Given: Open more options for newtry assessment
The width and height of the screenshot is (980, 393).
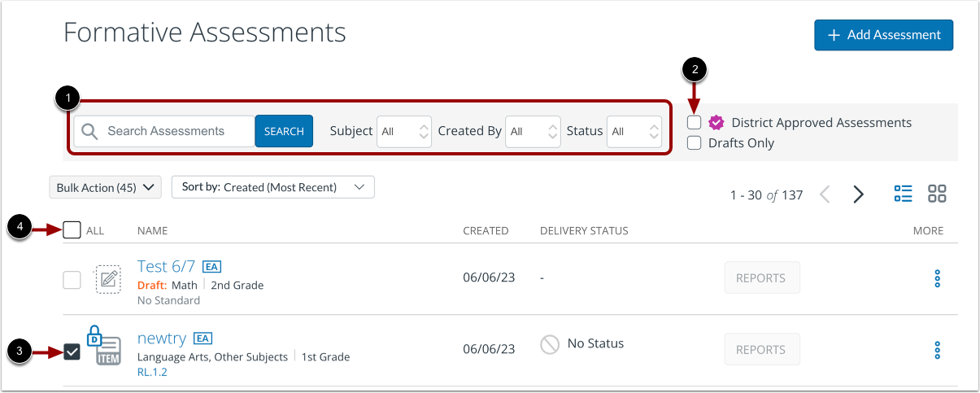Looking at the screenshot, I should 937,350.
